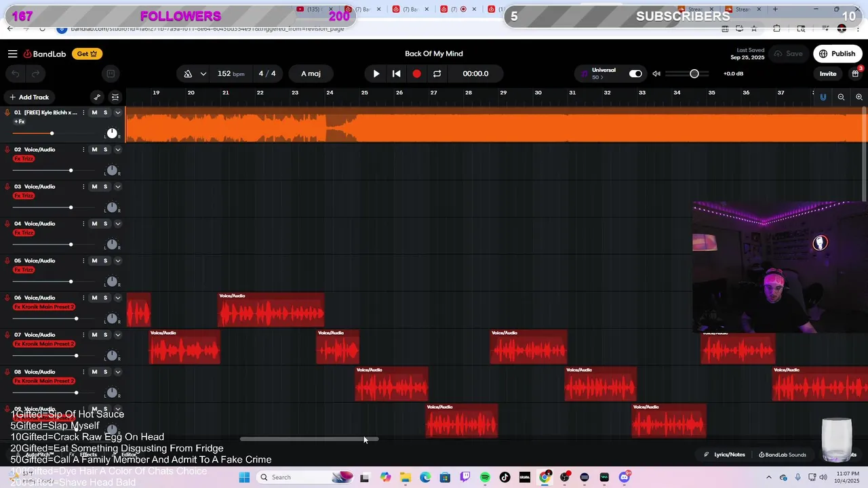Click the zoom out magnifier icon

tap(841, 97)
